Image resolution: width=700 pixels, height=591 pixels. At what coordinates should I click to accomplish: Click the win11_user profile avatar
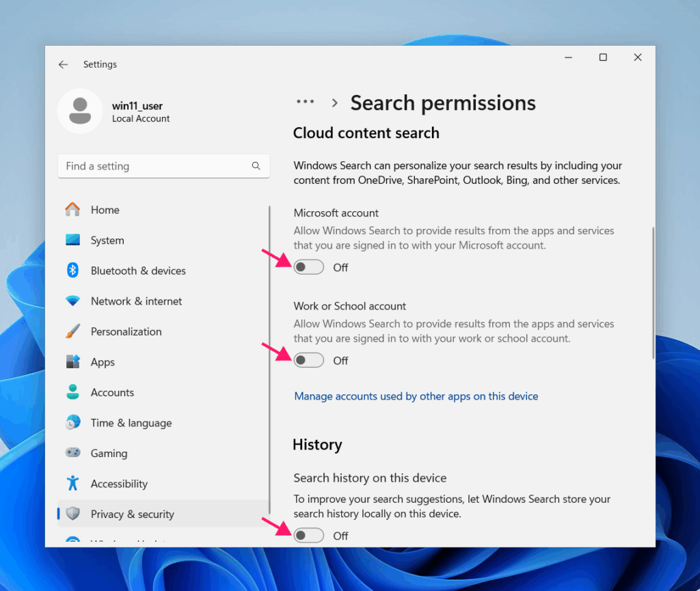(80, 111)
